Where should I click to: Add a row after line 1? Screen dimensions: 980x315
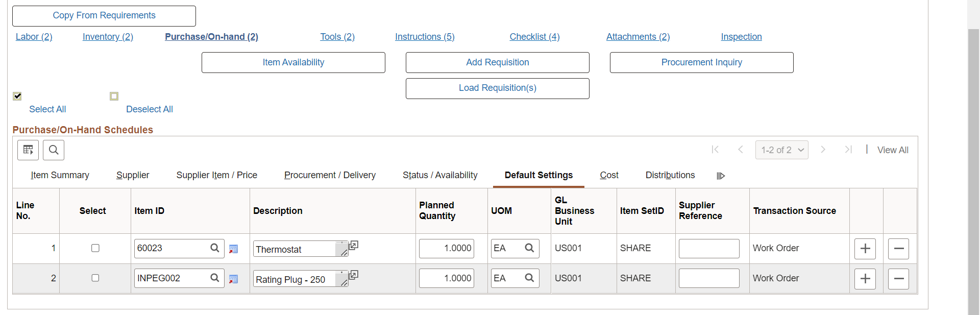point(865,249)
